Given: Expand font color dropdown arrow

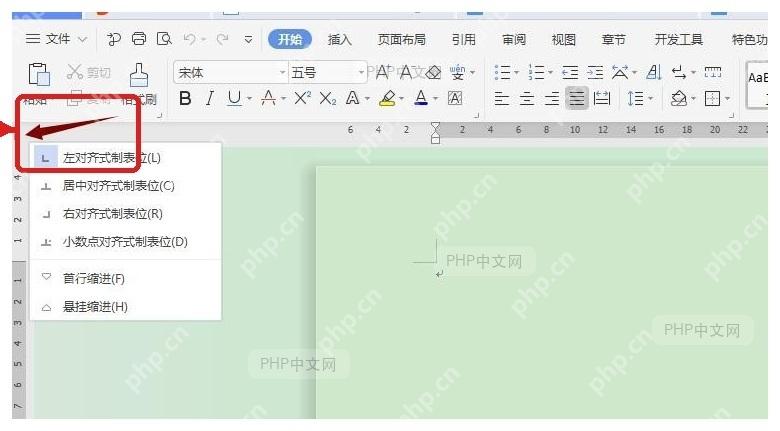Looking at the screenshot, I should tap(435, 99).
